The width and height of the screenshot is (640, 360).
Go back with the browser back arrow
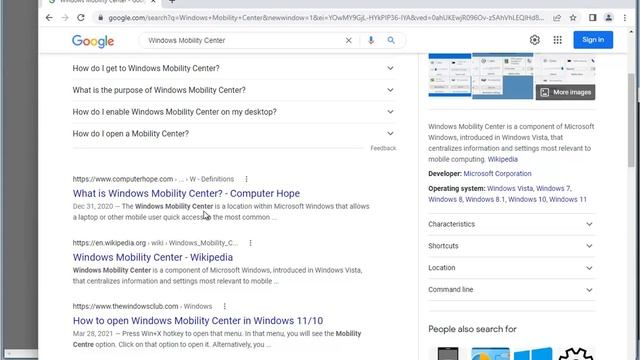(49, 18)
